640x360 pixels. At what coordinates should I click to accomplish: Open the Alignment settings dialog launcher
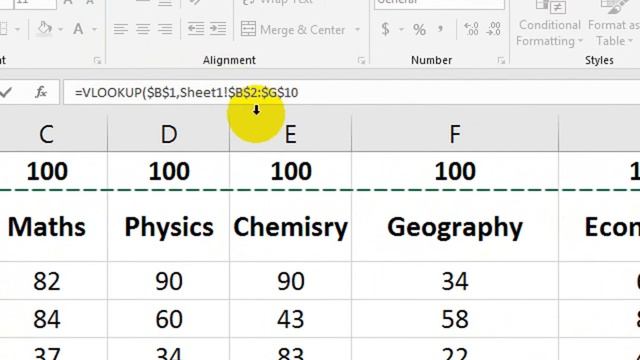point(361,60)
